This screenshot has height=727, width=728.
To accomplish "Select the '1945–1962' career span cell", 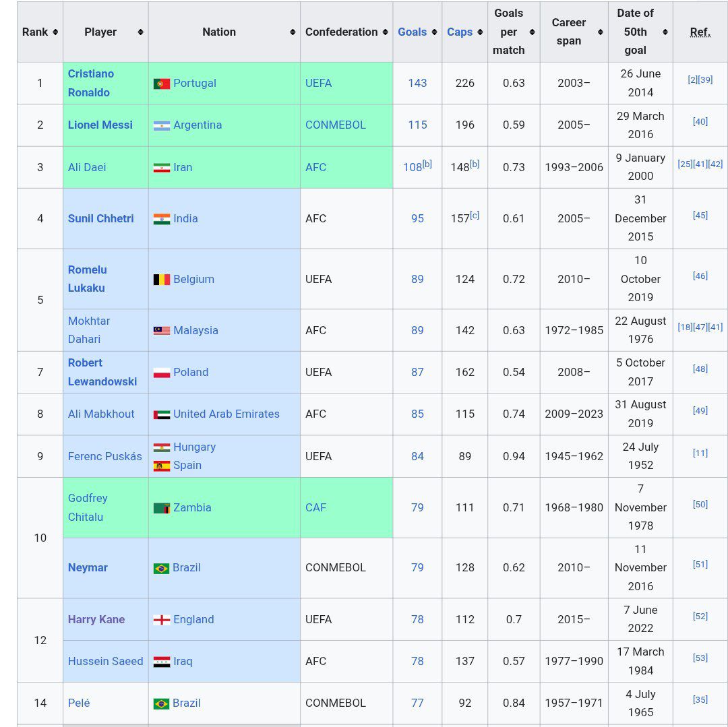I will 574,457.
